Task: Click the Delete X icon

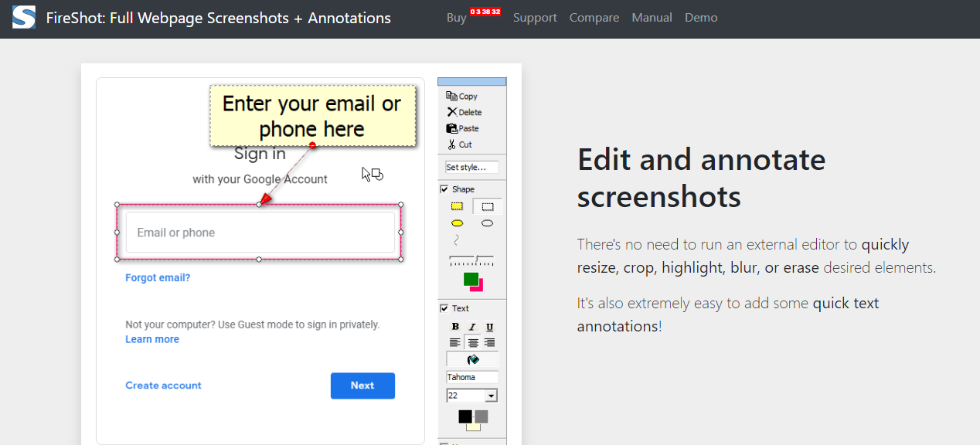Action: point(452,112)
